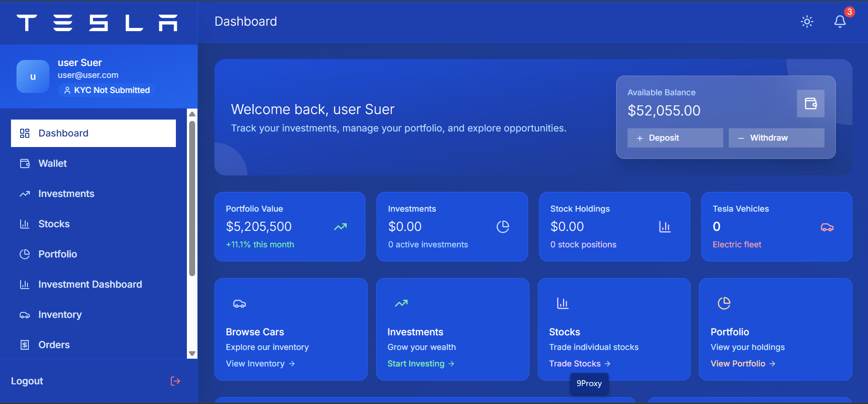Click the car icon above Browse Cars
This screenshot has height=404, width=868.
pos(240,304)
